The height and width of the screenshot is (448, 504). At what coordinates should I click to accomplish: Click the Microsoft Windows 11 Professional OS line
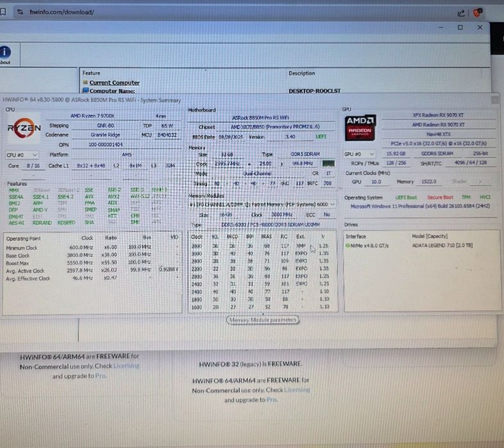420,206
